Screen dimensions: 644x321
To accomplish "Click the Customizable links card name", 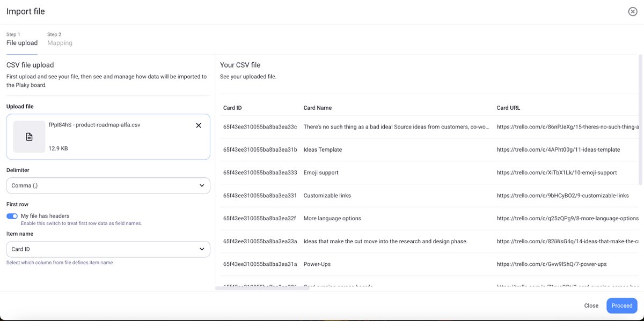I will click(327, 196).
